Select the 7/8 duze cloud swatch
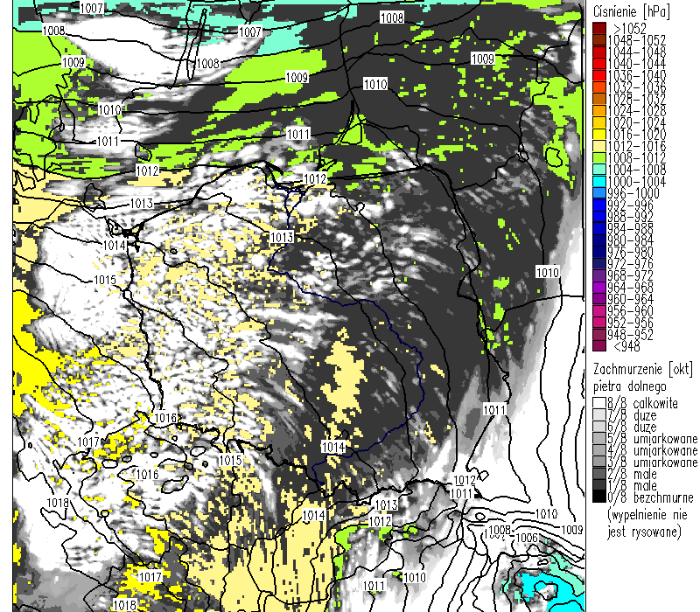The image size is (700, 612). click(598, 414)
